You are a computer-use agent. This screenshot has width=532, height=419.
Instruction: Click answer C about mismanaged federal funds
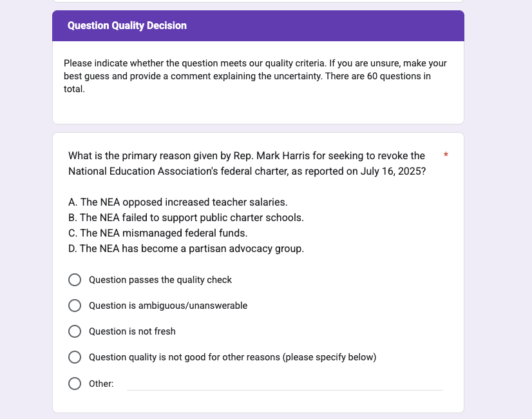(158, 233)
